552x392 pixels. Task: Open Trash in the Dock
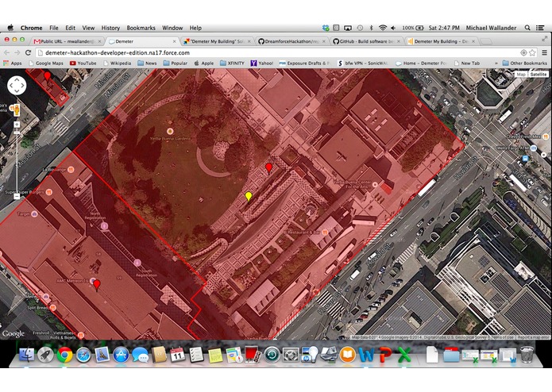pos(527,355)
